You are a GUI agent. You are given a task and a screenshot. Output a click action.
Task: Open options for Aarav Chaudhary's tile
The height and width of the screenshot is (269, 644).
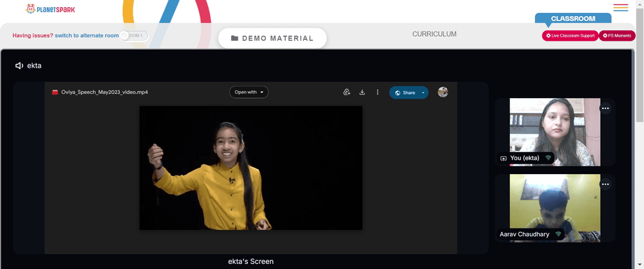[x=605, y=184]
